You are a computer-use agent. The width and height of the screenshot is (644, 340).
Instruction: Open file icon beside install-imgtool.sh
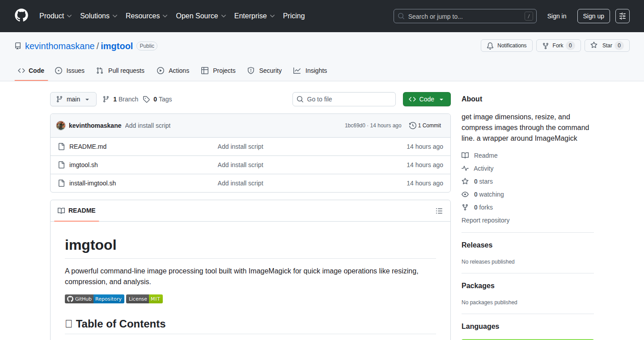(62, 183)
